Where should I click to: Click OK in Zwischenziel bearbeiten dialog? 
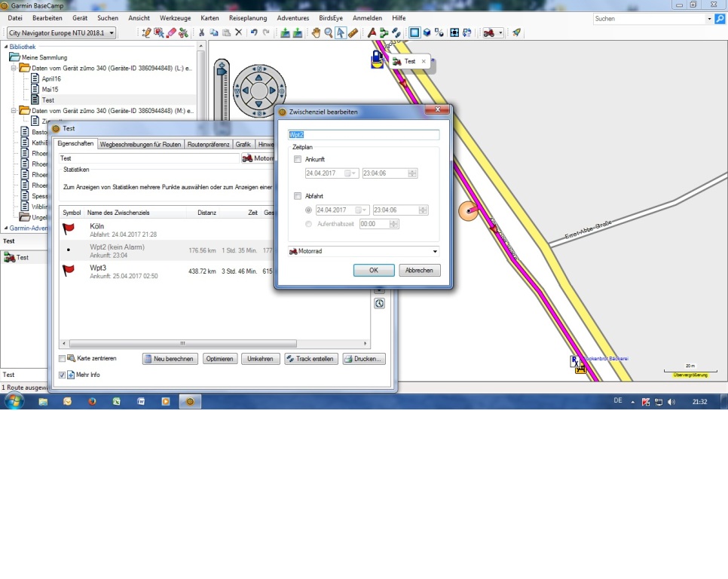pyautogui.click(x=374, y=270)
